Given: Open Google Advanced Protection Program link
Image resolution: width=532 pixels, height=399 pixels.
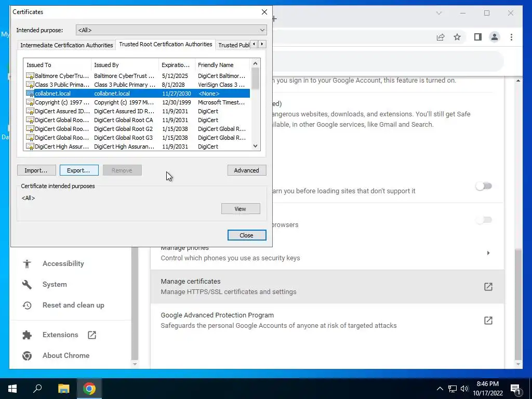Looking at the screenshot, I should [327, 320].
